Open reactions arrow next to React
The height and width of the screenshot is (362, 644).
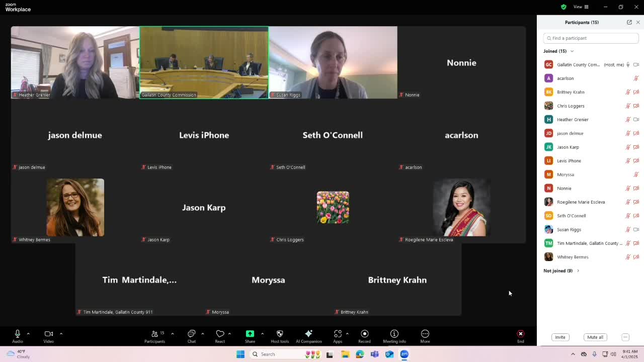pyautogui.click(x=229, y=333)
